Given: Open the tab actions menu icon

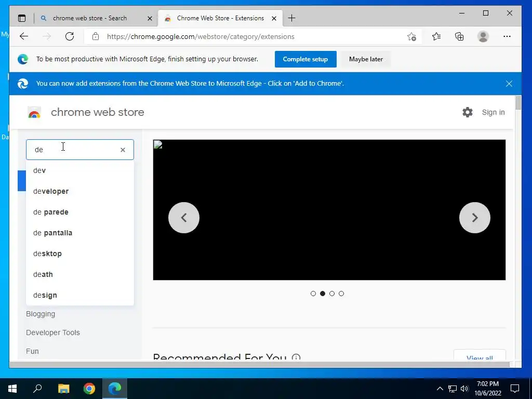Looking at the screenshot, I should pyautogui.click(x=22, y=18).
